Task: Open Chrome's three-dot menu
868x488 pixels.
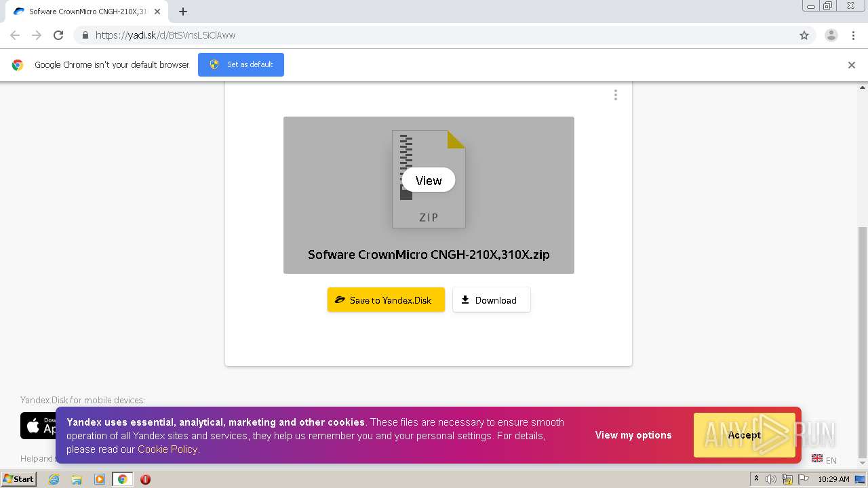Action: (x=854, y=35)
